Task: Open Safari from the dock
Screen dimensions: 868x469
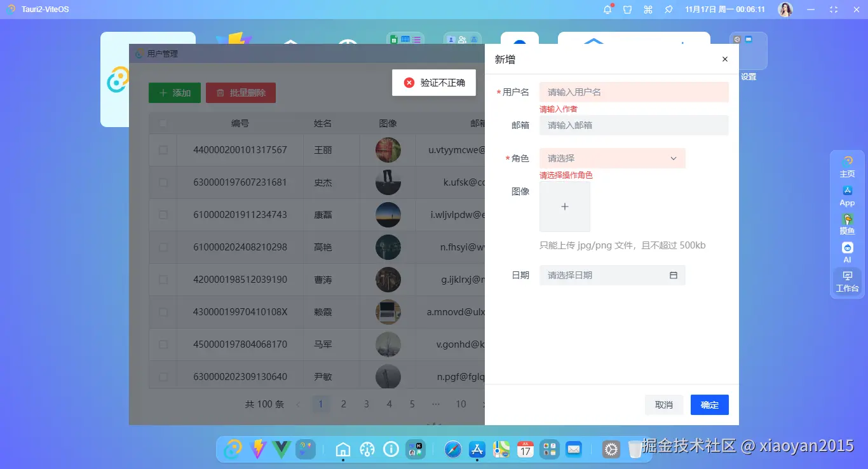Action: click(452, 449)
